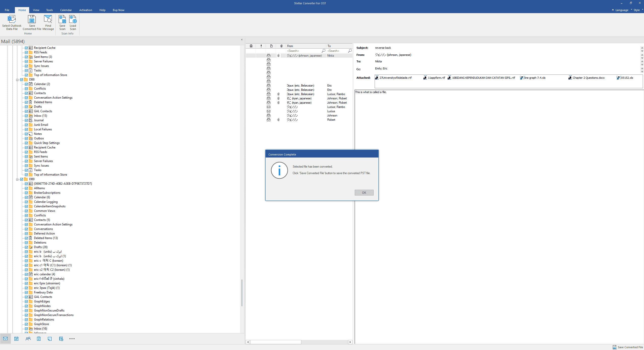Open the Tasks view in the bottom navigation
The width and height of the screenshot is (644, 350).
(x=39, y=339)
